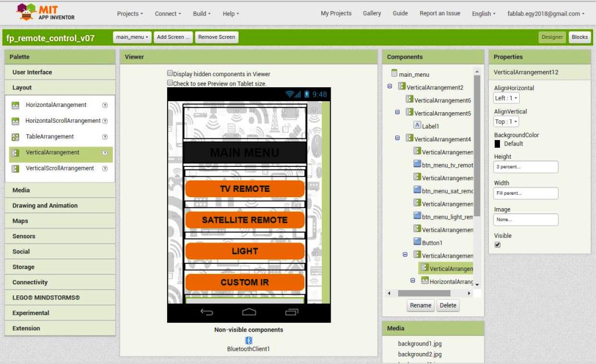Click the Remove Screen button

(x=217, y=37)
